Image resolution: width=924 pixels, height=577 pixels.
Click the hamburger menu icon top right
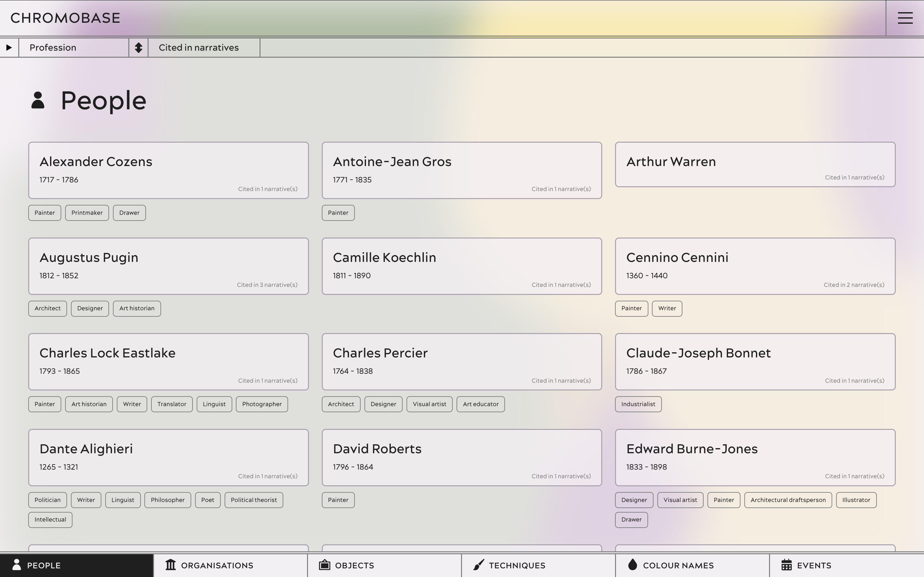(905, 18)
